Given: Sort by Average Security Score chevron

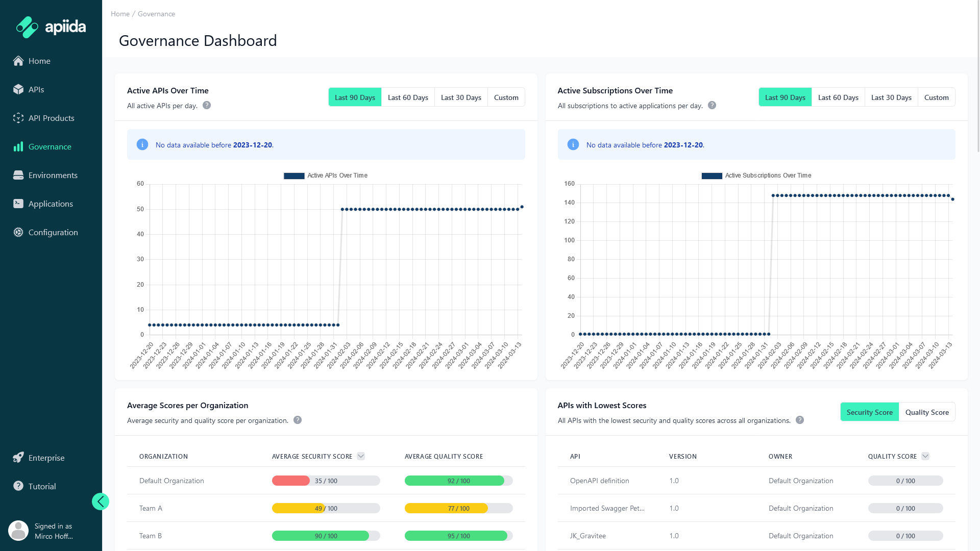Looking at the screenshot, I should click(x=361, y=456).
